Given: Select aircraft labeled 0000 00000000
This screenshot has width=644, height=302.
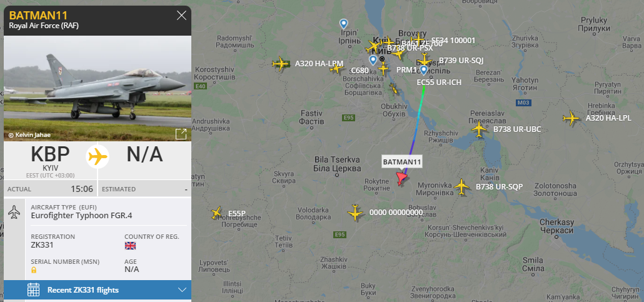Looking at the screenshot, I should (355, 213).
